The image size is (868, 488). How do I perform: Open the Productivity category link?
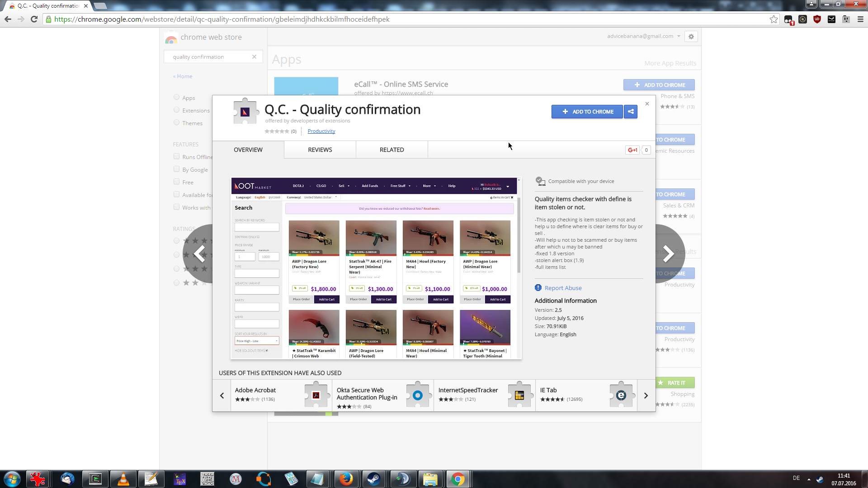tap(321, 131)
